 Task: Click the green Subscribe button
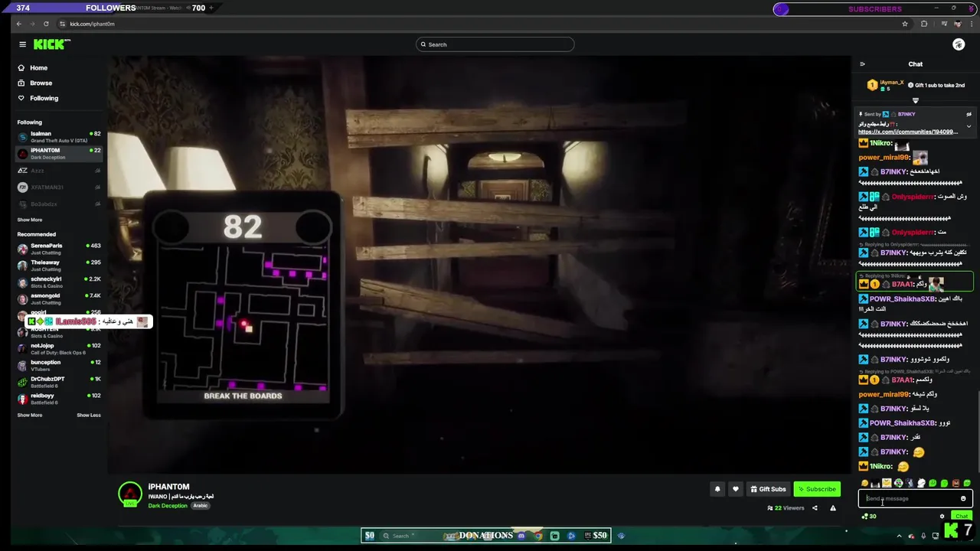click(x=817, y=489)
